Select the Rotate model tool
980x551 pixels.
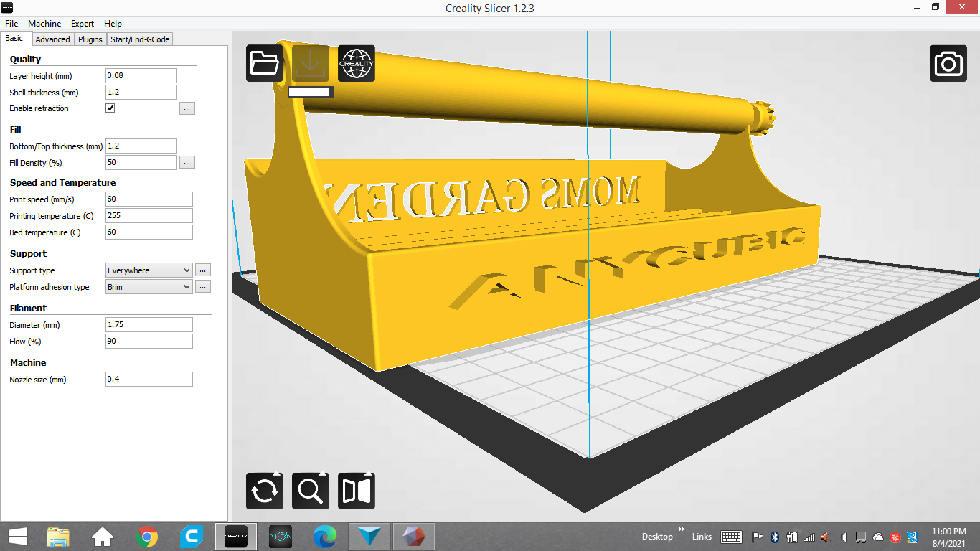[x=265, y=491]
